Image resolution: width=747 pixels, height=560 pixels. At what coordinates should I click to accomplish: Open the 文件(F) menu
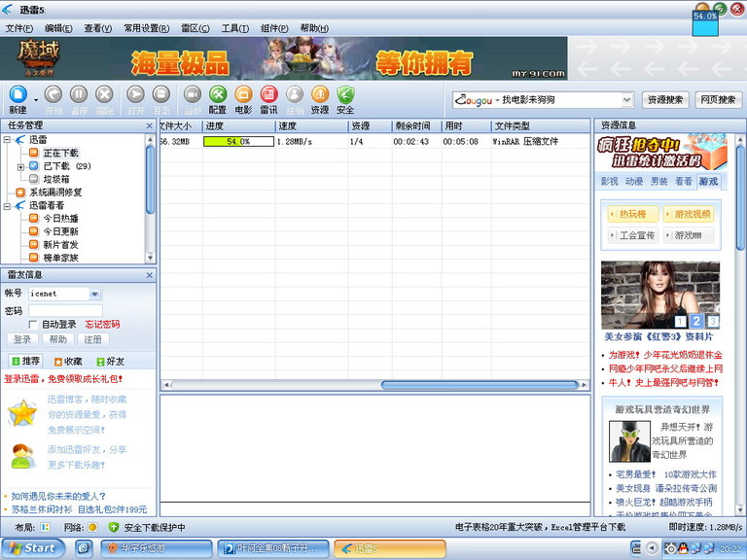click(19, 28)
